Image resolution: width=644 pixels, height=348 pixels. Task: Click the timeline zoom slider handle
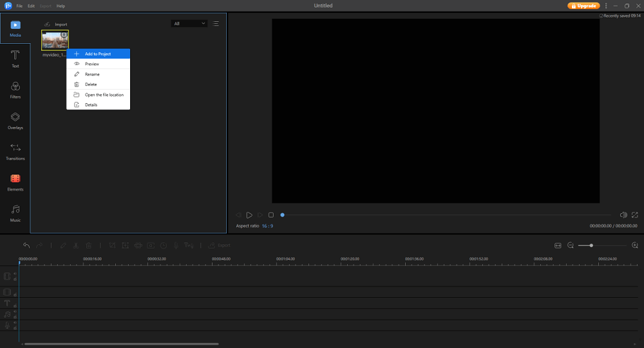[591, 246]
